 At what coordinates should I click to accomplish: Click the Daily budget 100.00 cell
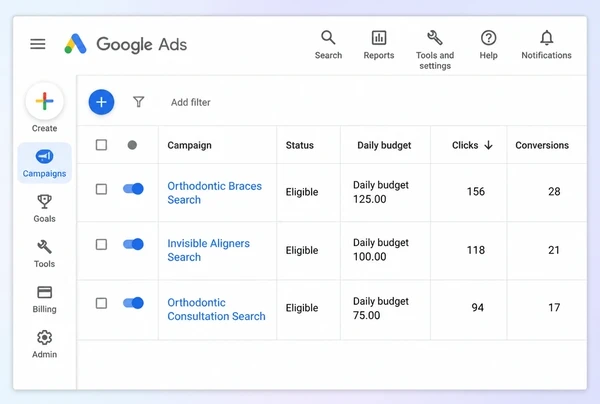tap(381, 249)
